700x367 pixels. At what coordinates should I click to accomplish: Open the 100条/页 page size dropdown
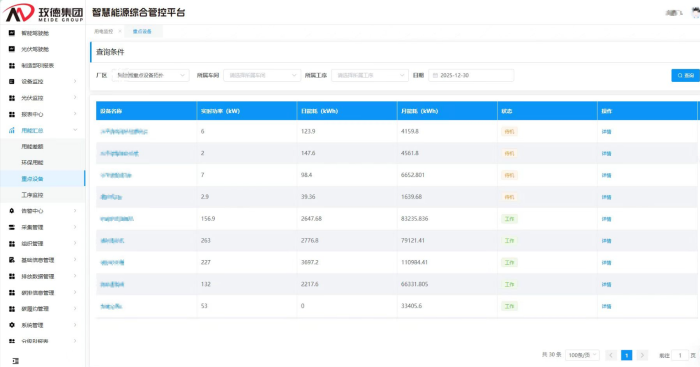pyautogui.click(x=582, y=355)
